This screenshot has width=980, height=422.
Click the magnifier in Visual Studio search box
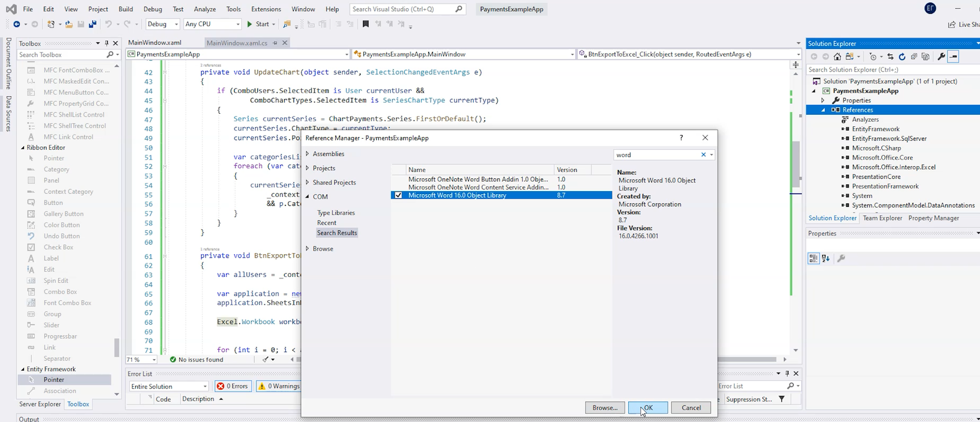459,9
